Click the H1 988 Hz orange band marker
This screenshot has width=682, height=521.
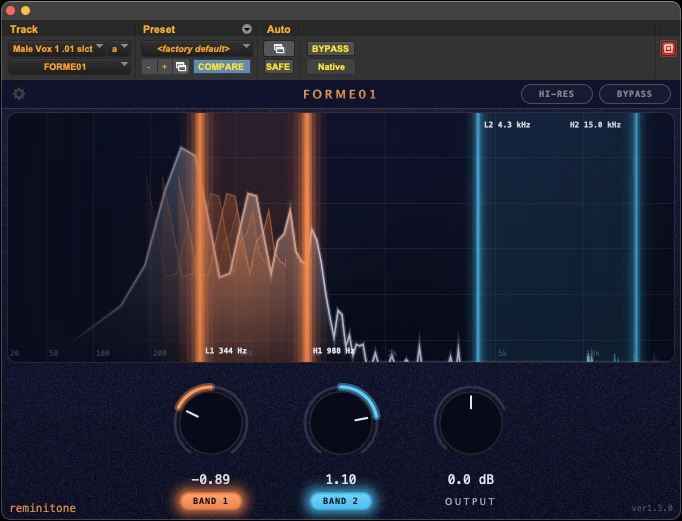pyautogui.click(x=307, y=237)
